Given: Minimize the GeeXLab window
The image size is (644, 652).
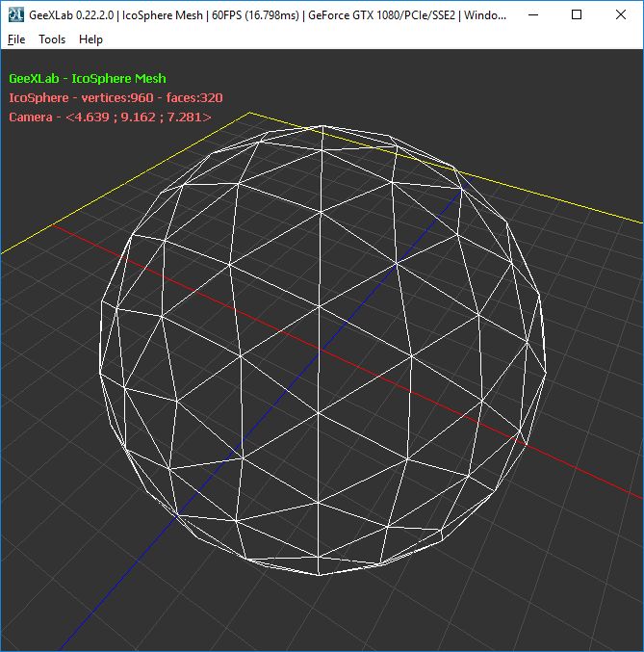Looking at the screenshot, I should click(533, 15).
